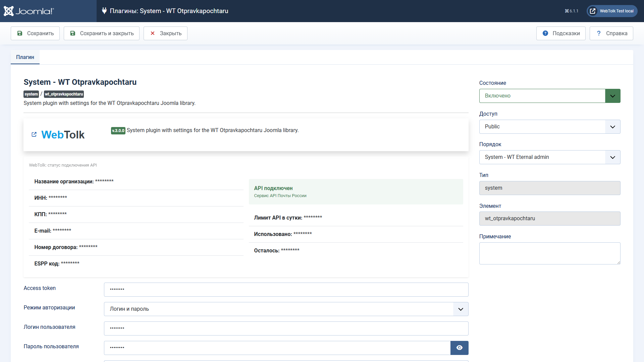Screen dimensions: 644x362
Task: Click the System - WT Otpravkapochtaru heading
Action: coord(80,82)
